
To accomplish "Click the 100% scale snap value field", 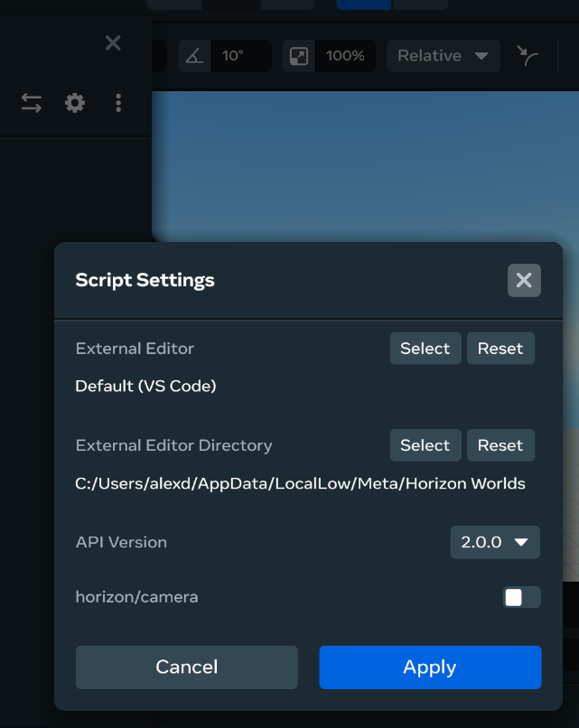I will click(345, 56).
